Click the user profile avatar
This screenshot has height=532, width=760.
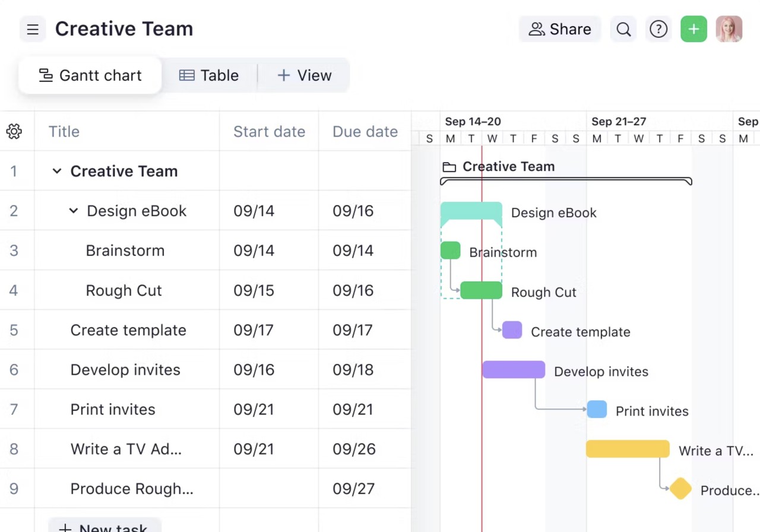(x=729, y=28)
